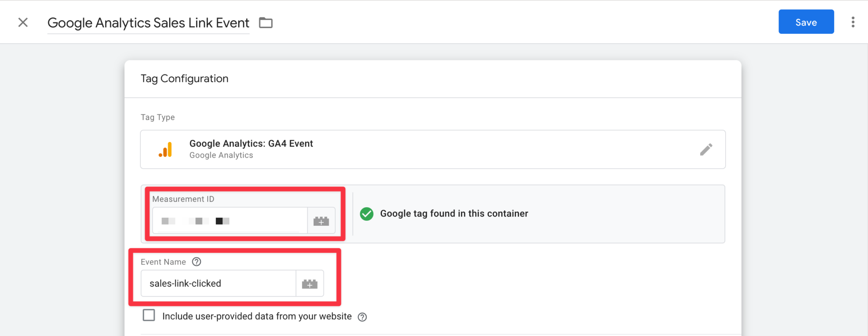This screenshot has width=868, height=336.
Task: Click the Measurement ID label
Action: 183,199
